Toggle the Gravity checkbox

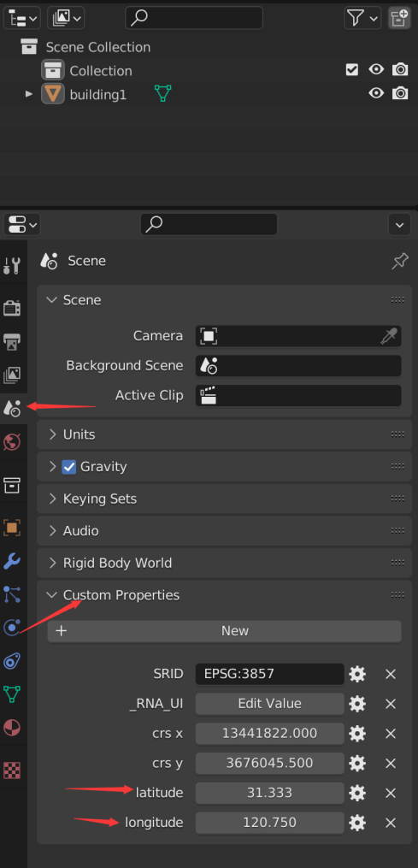pyautogui.click(x=68, y=467)
